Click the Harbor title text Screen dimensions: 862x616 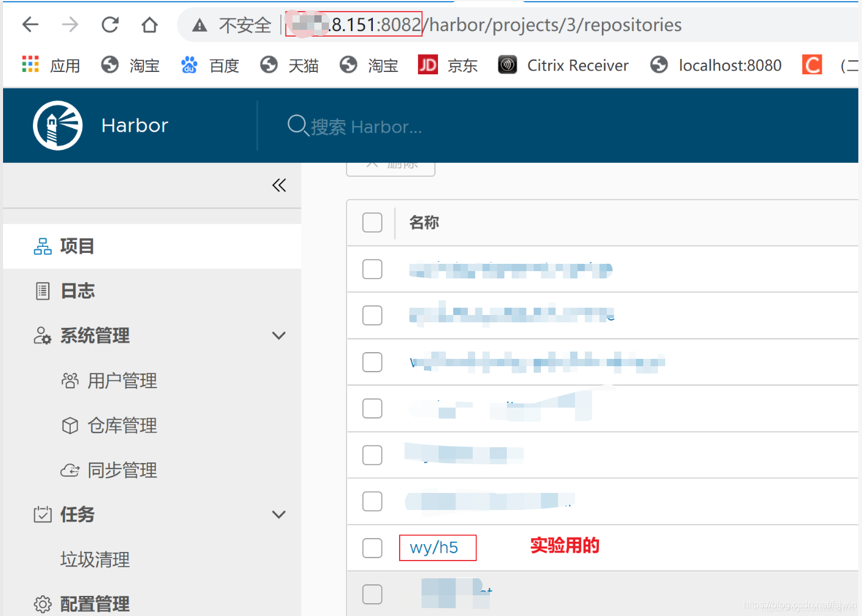point(135,126)
